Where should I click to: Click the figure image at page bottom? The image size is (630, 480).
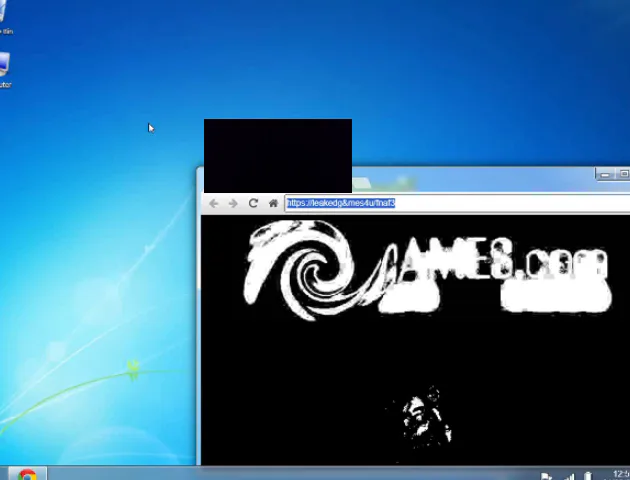click(x=426, y=418)
